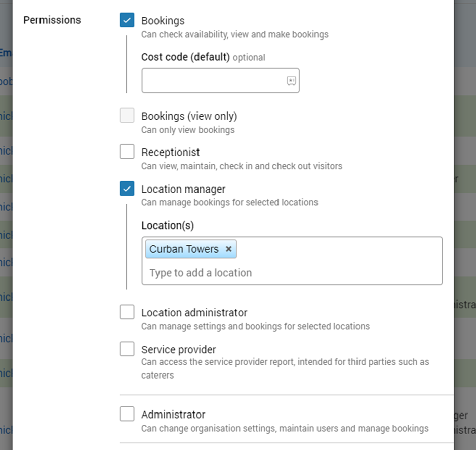Remove the Curban Towers location tag
Screen dimensions: 476x450
click(228, 249)
